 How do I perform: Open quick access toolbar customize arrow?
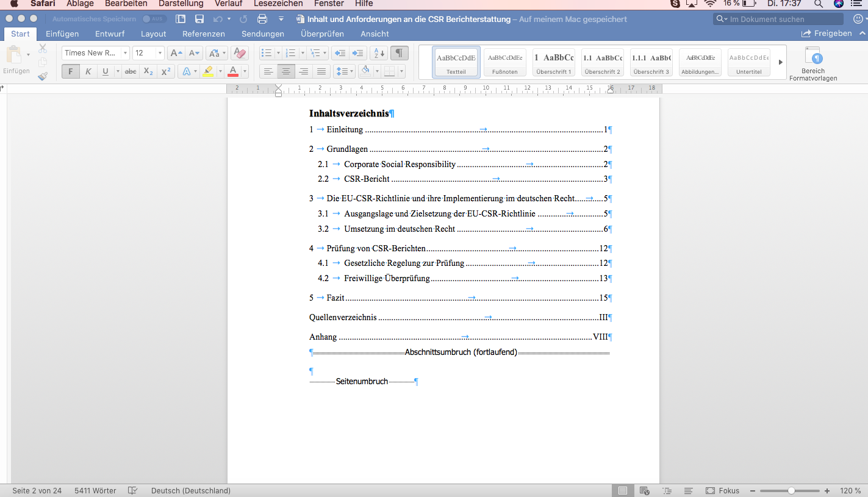281,19
